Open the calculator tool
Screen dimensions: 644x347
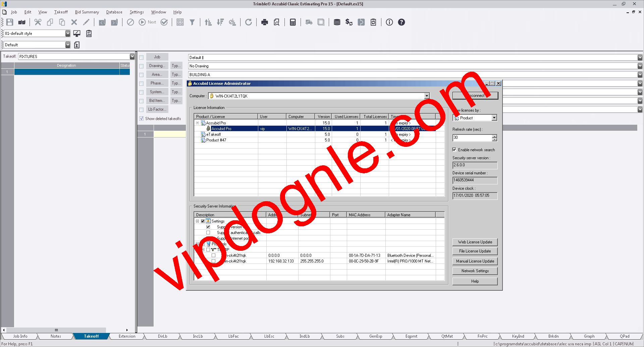(x=293, y=22)
